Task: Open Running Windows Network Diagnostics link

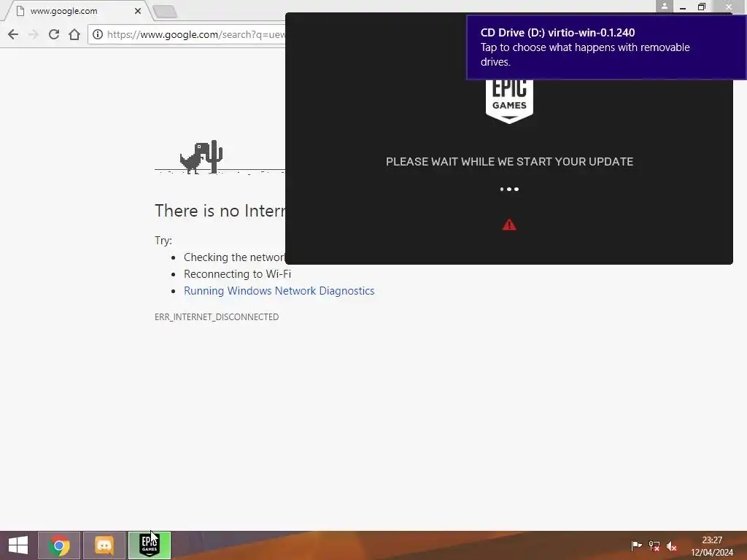Action: pos(279,290)
